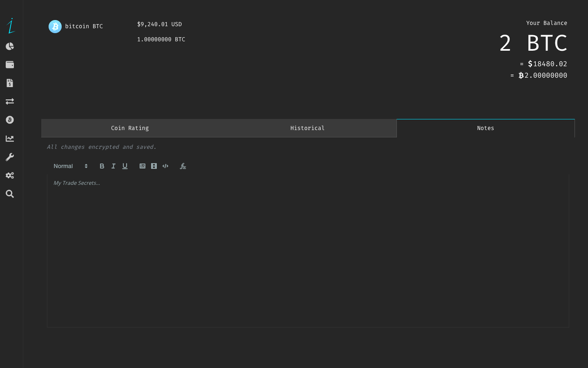Screen dimensions: 588x368
Task: Click the magnifier search icon
Action: click(x=10, y=194)
